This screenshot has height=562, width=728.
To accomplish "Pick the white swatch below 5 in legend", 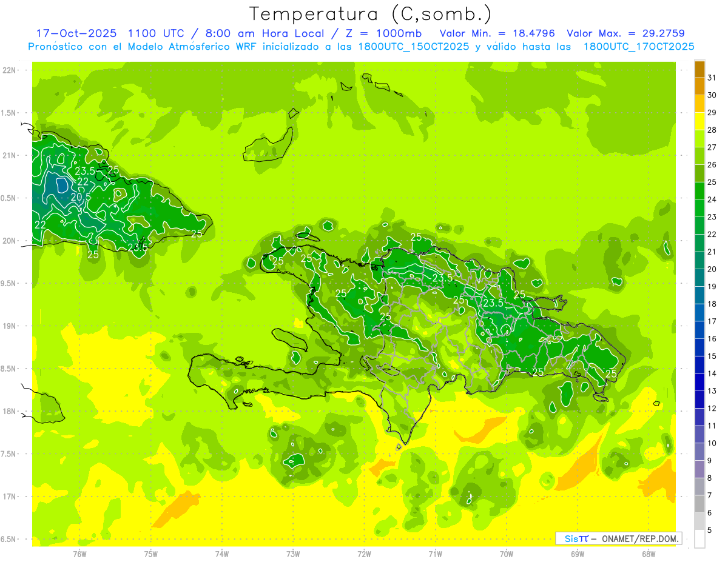I will pos(699,539).
